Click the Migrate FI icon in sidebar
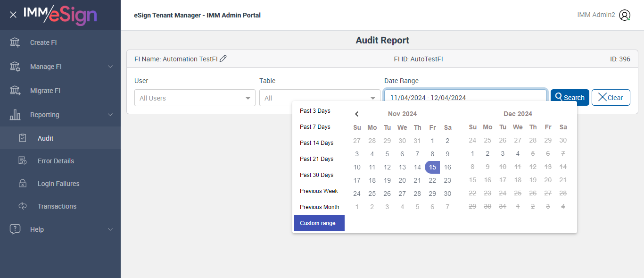The height and width of the screenshot is (278, 644). 15,91
